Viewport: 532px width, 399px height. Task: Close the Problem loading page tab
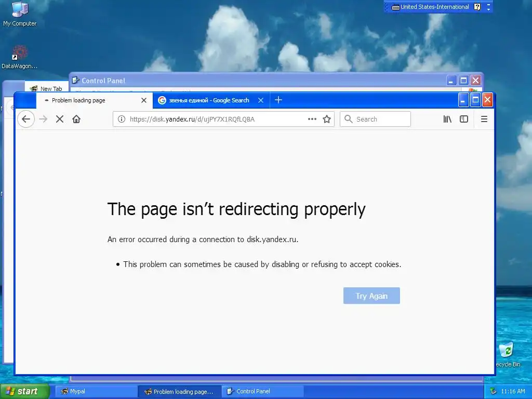pyautogui.click(x=144, y=100)
